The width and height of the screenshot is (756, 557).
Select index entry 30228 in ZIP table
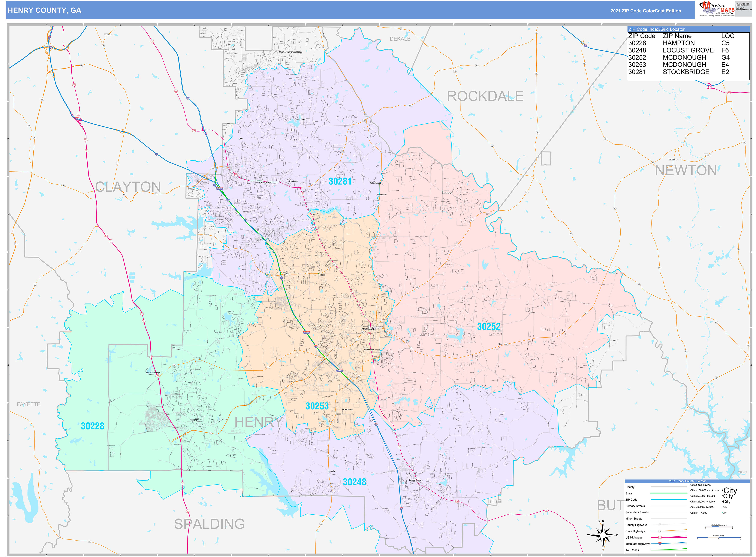point(637,43)
